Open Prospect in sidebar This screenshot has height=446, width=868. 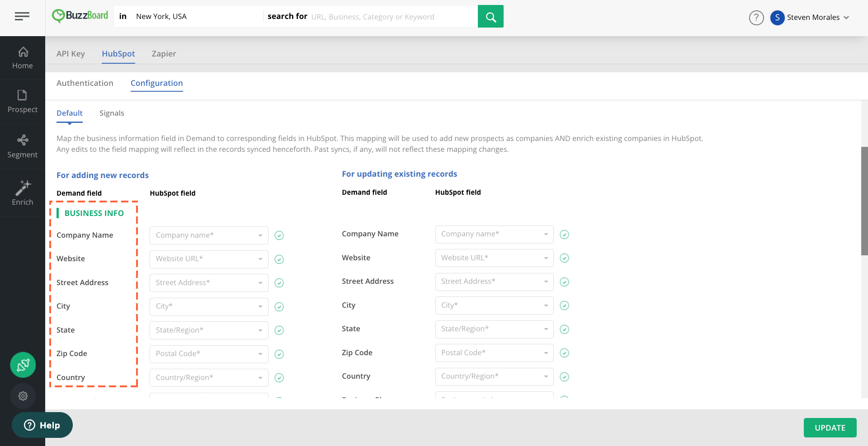23,102
